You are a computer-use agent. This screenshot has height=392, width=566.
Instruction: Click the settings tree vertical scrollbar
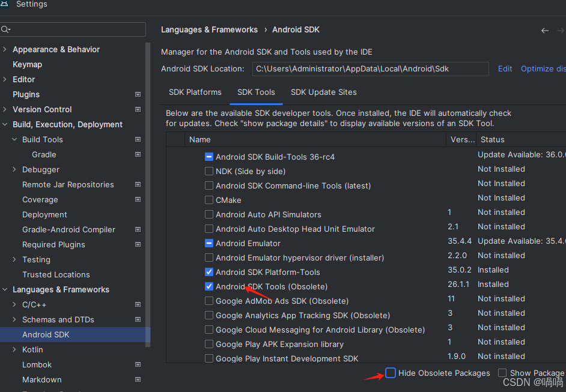tap(148, 194)
